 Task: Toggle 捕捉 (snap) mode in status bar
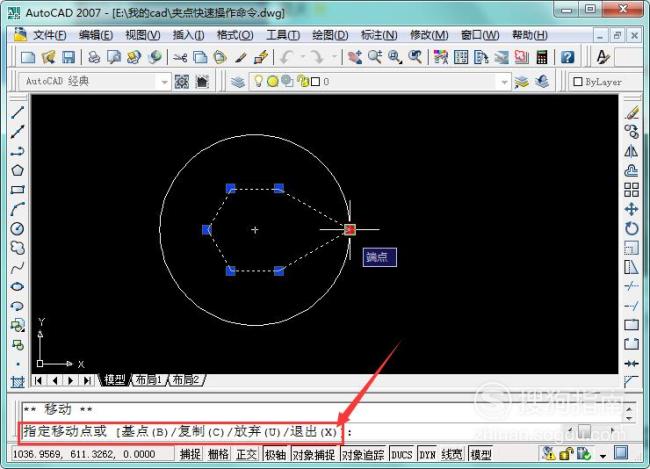190,454
